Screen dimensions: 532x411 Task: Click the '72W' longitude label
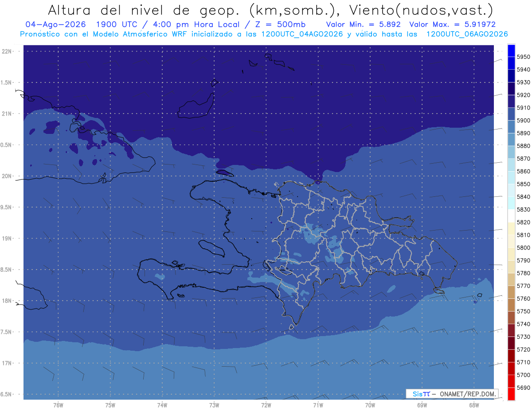[266, 405]
